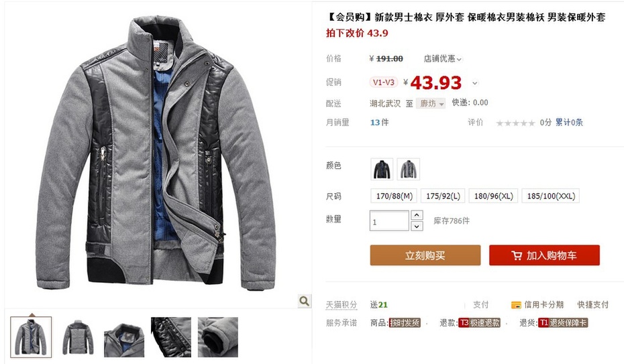Select size 170/88(M)
Screen dimensions: 624x364
click(x=395, y=196)
